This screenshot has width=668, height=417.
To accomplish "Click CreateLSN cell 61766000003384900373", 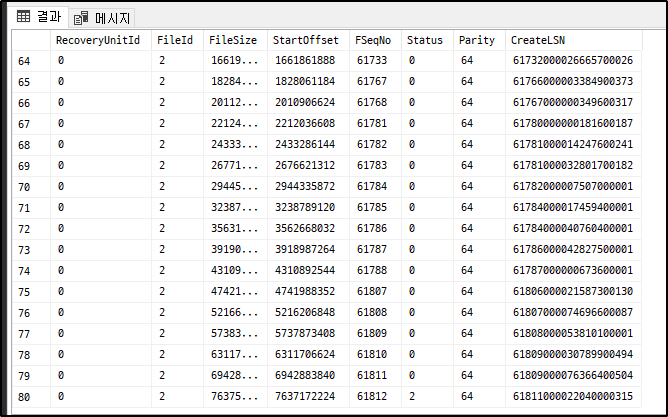I will (x=573, y=81).
